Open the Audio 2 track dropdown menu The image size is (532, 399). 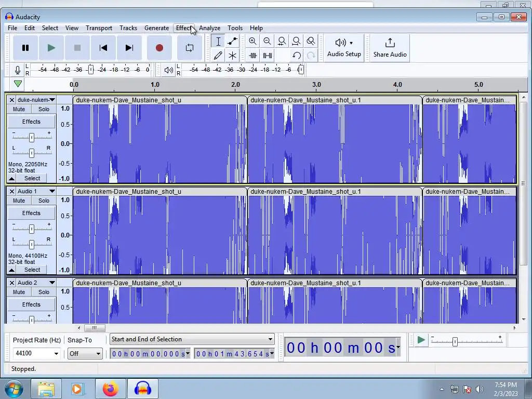point(36,283)
